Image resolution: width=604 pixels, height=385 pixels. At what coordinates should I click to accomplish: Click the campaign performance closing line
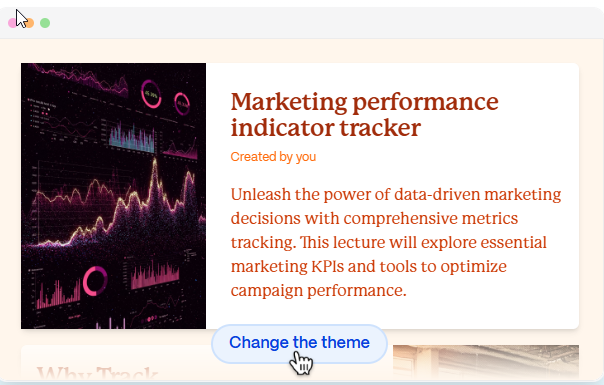(319, 290)
